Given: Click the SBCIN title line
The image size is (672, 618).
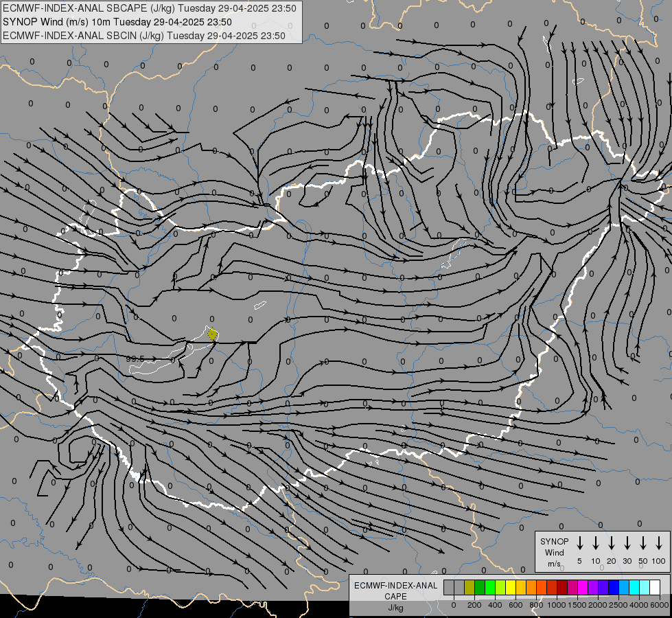Looking at the screenshot, I should [144, 36].
